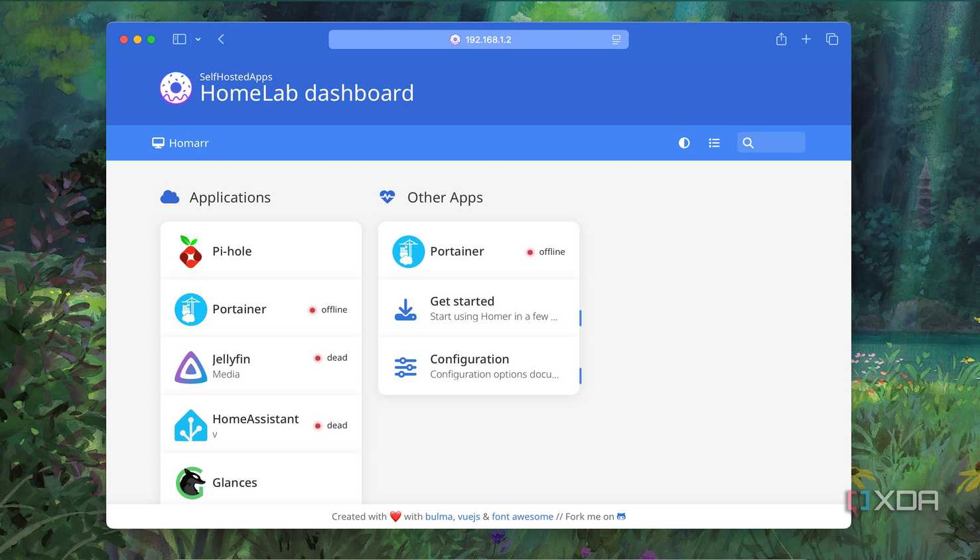The image size is (980, 560).
Task: Show the tab overview icon
Action: click(x=832, y=39)
